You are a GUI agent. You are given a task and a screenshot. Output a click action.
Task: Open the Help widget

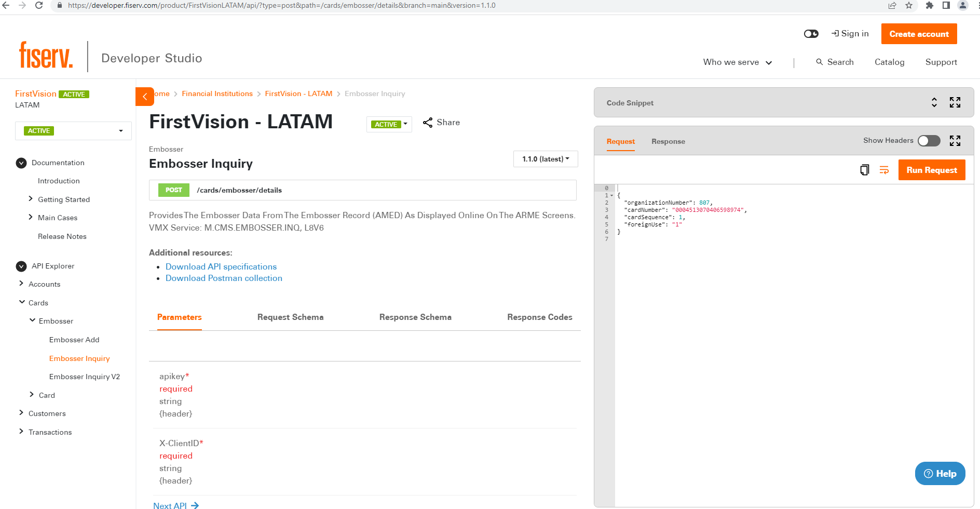[940, 473]
